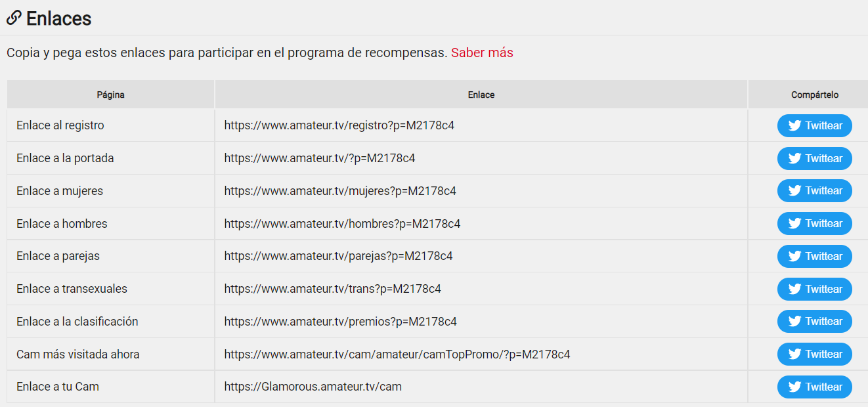Click the Enlace a transexuales cell

click(110, 289)
